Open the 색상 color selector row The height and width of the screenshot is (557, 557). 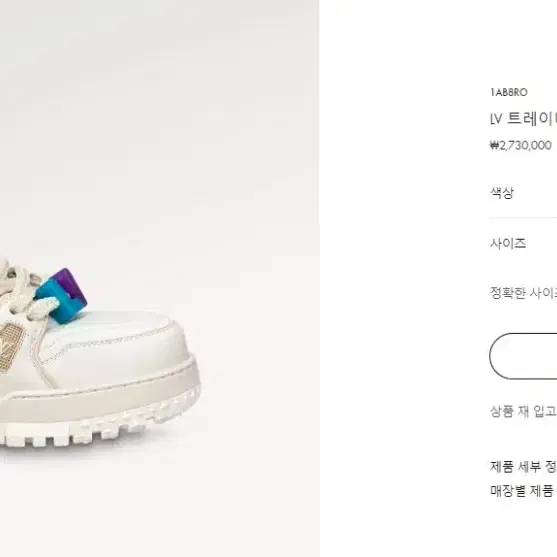[523, 193]
